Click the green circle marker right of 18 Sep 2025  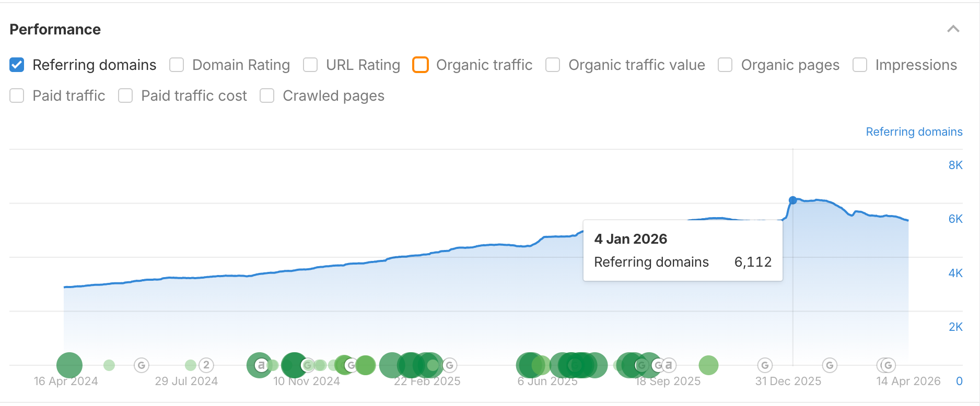(708, 365)
